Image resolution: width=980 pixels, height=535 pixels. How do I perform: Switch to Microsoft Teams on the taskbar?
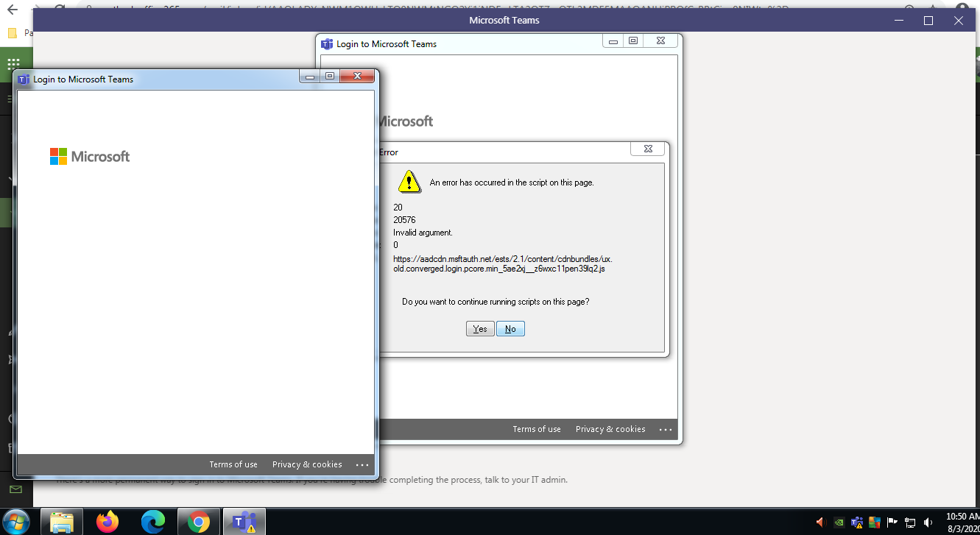tap(244, 522)
